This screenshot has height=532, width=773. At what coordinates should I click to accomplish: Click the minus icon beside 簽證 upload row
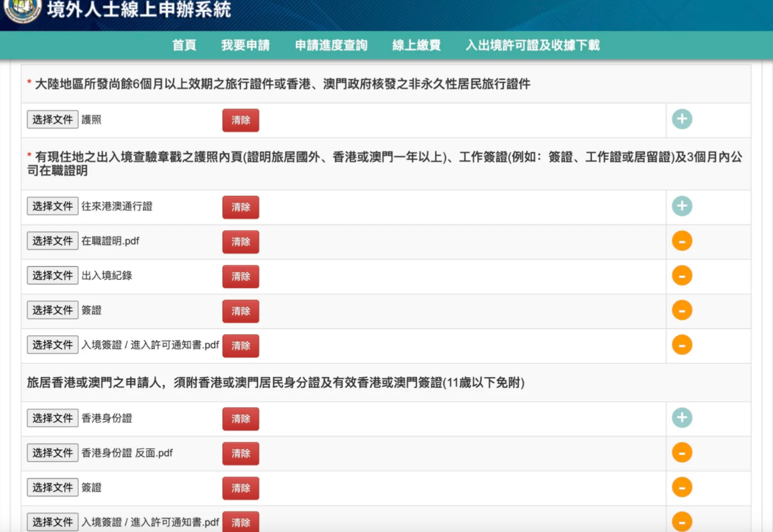[682, 311]
